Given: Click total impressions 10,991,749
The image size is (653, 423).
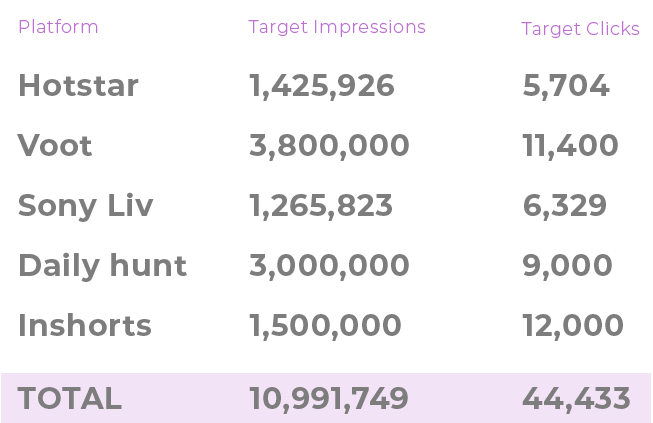Looking at the screenshot, I should pos(329,399).
